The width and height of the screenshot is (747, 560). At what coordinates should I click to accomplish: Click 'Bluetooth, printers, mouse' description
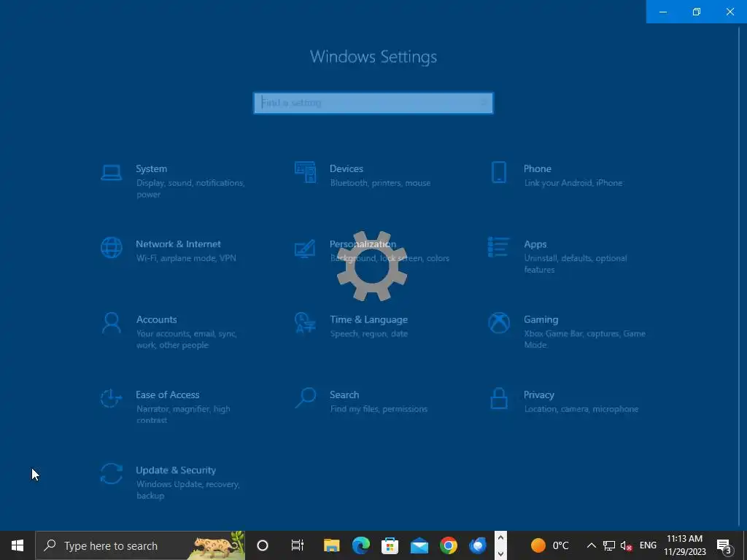pos(380,183)
